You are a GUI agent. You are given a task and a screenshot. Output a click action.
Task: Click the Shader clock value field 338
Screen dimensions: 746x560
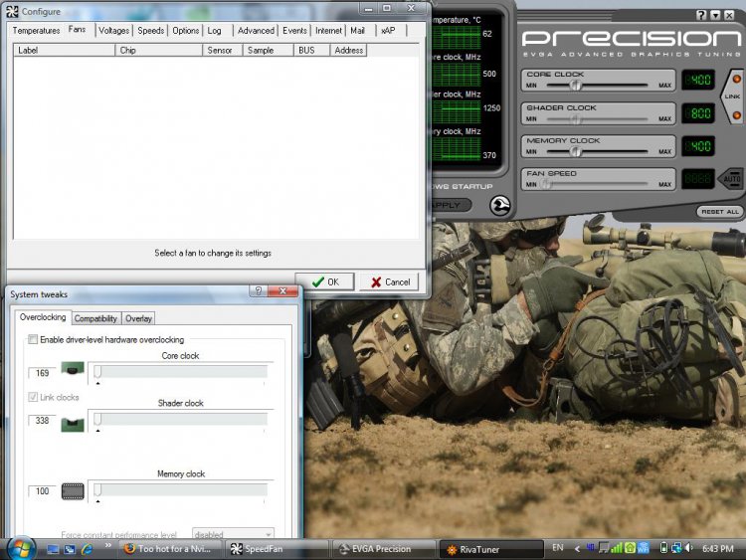tap(42, 420)
